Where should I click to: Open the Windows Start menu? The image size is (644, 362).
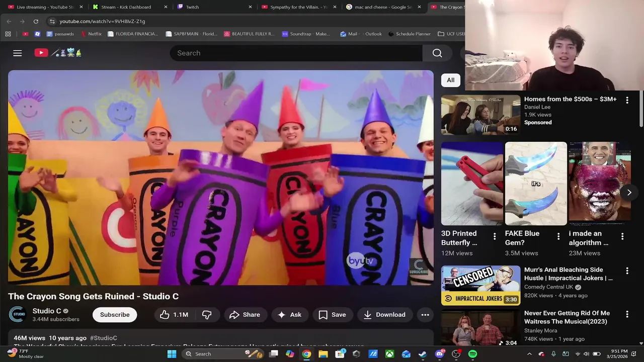pos(172,354)
